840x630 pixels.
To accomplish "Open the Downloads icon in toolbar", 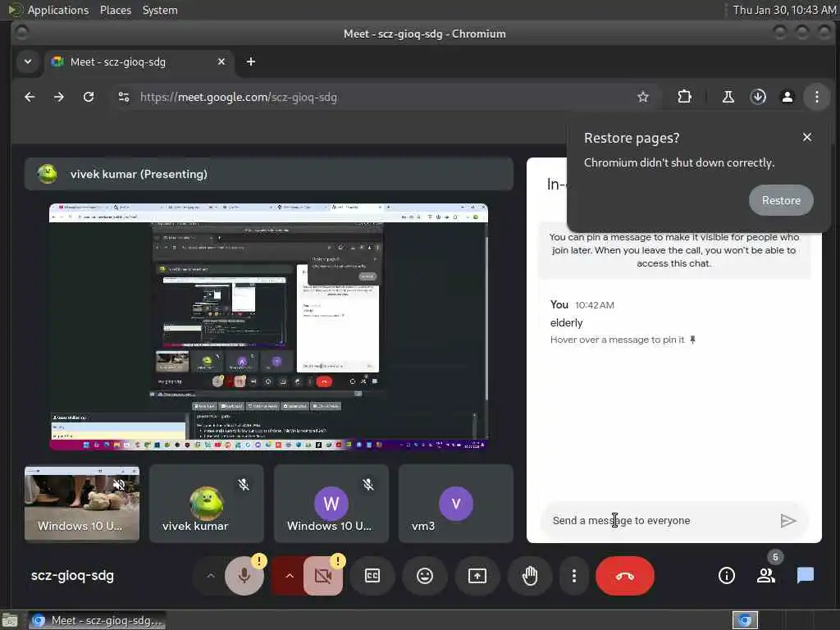I will tap(758, 97).
